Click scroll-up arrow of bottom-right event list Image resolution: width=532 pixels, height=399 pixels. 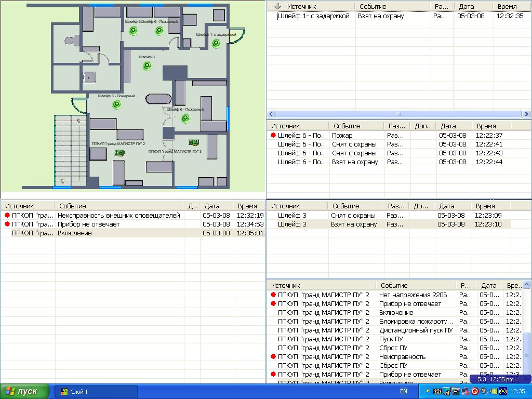(527, 285)
